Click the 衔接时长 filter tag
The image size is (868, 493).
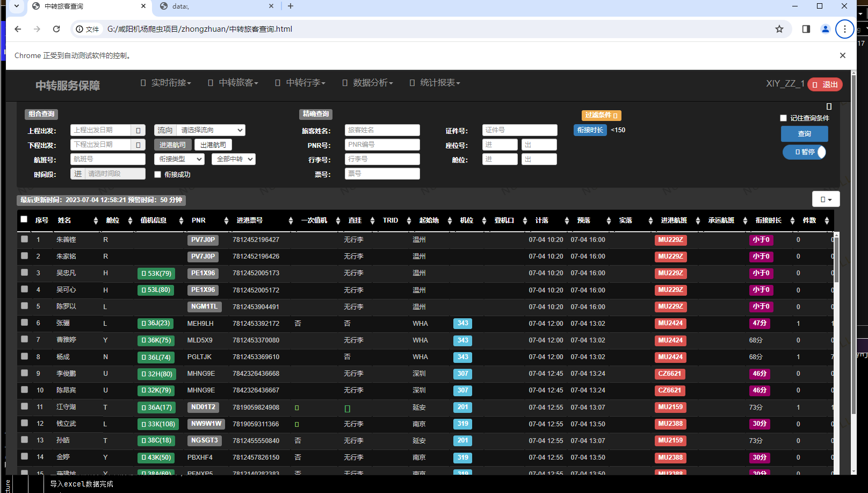(x=590, y=130)
